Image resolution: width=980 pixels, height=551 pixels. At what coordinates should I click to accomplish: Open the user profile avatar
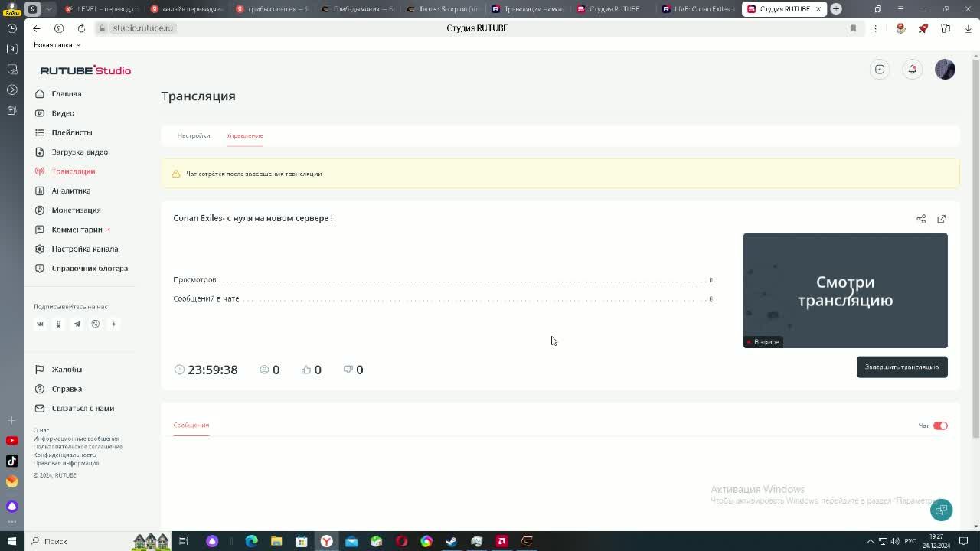tap(945, 70)
